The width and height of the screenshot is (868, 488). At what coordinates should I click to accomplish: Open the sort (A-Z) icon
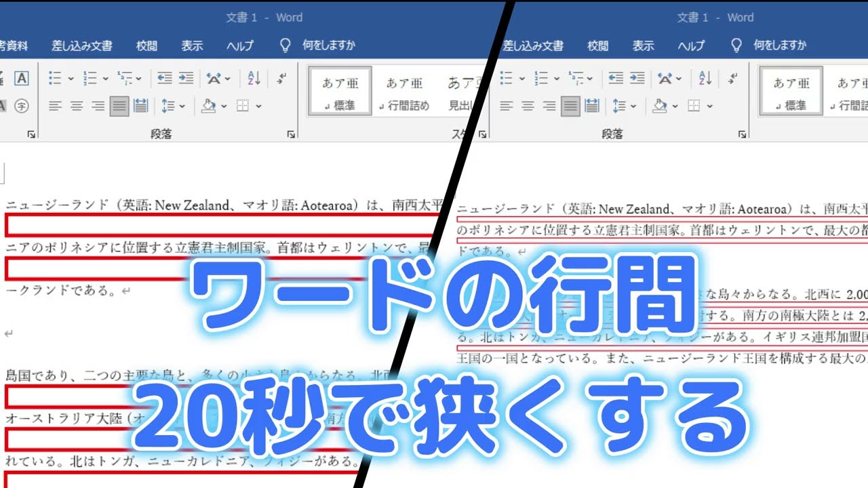click(x=254, y=77)
